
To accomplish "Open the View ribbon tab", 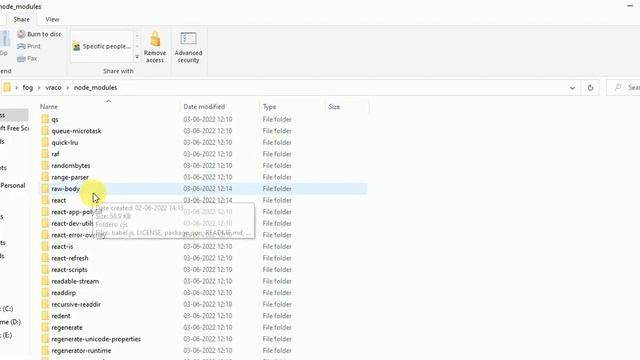I will [x=52, y=19].
